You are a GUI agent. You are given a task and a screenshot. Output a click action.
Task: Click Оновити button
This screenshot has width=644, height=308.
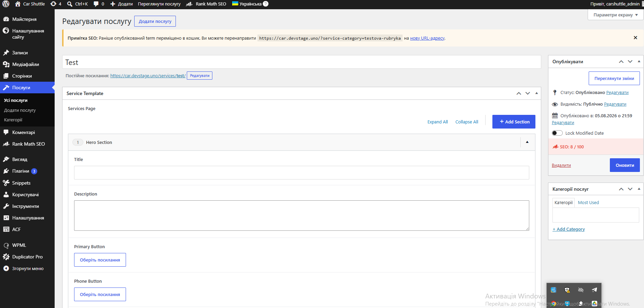[x=625, y=165]
